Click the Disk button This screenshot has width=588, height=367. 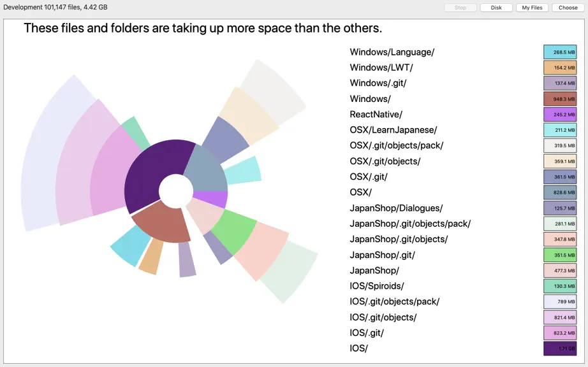496,8
